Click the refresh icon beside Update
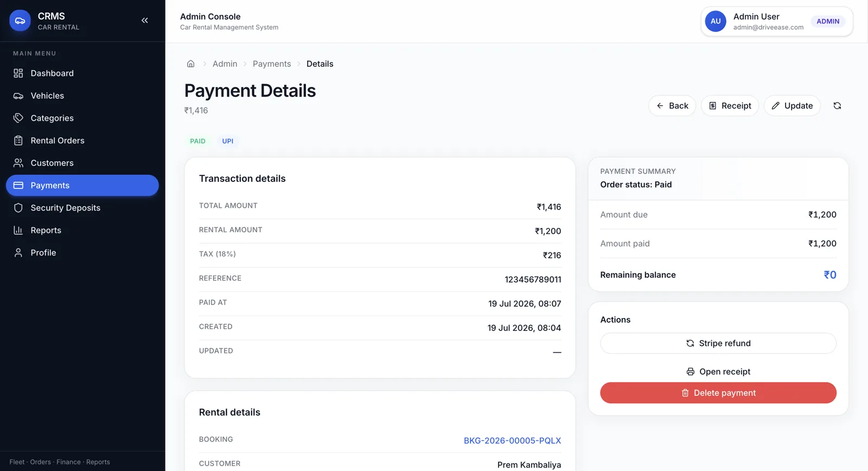The height and width of the screenshot is (471, 868). 837,106
